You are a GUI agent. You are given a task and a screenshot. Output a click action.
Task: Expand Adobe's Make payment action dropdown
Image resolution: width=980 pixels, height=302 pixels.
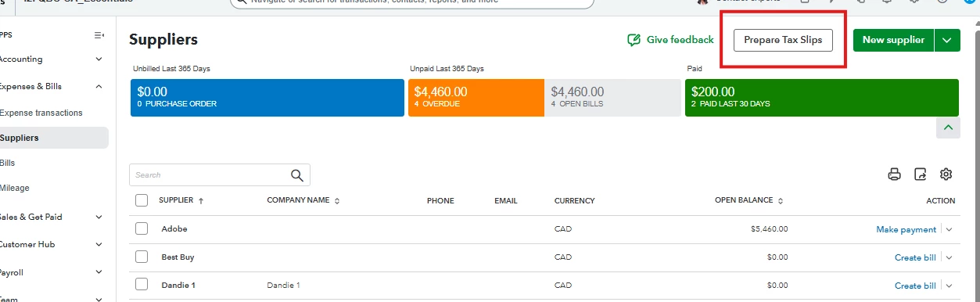click(x=949, y=229)
